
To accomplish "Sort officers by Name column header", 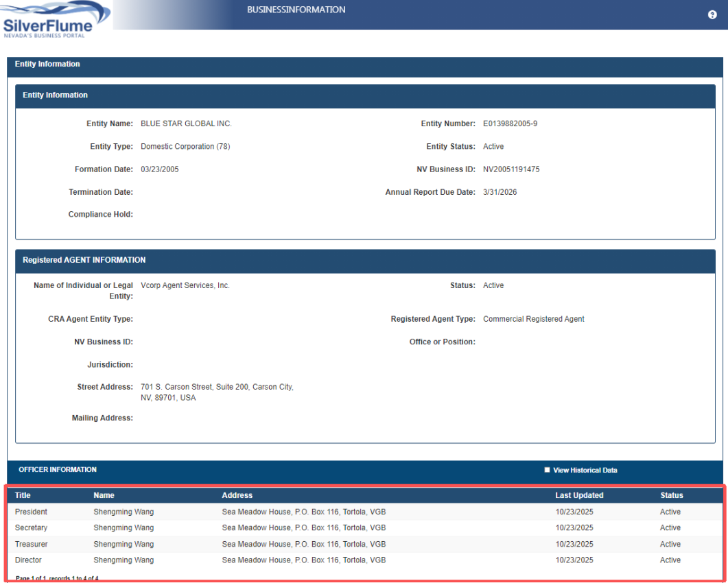I will click(x=104, y=495).
